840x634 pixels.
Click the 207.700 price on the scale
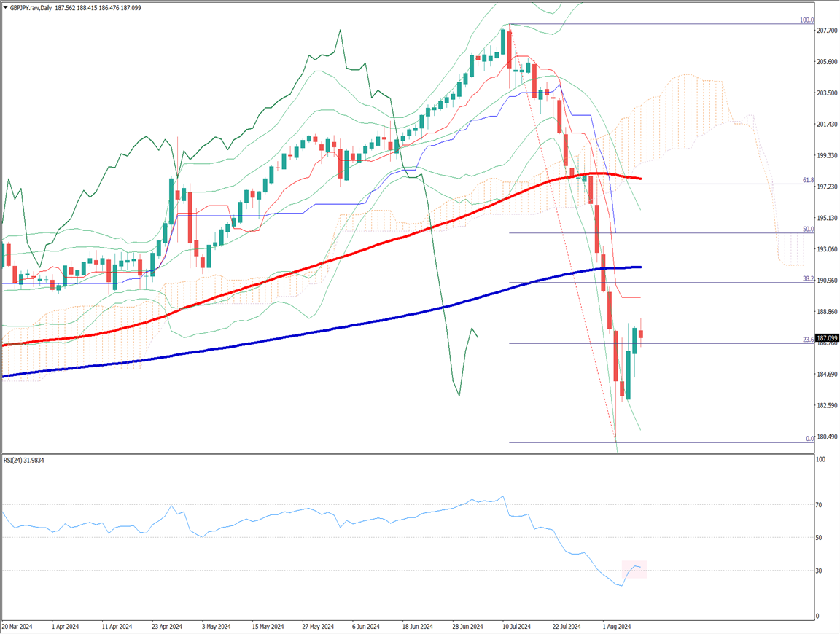point(827,31)
